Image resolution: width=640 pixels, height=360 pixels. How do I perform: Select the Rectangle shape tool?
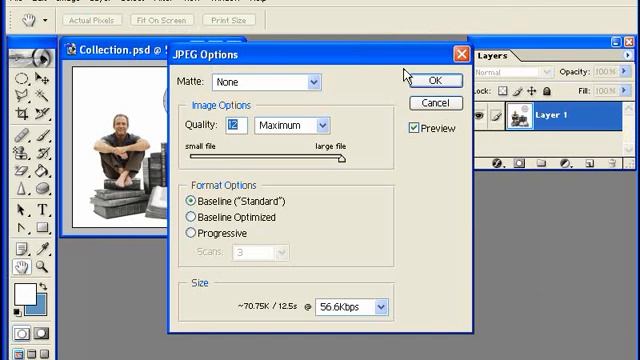[x=42, y=228]
